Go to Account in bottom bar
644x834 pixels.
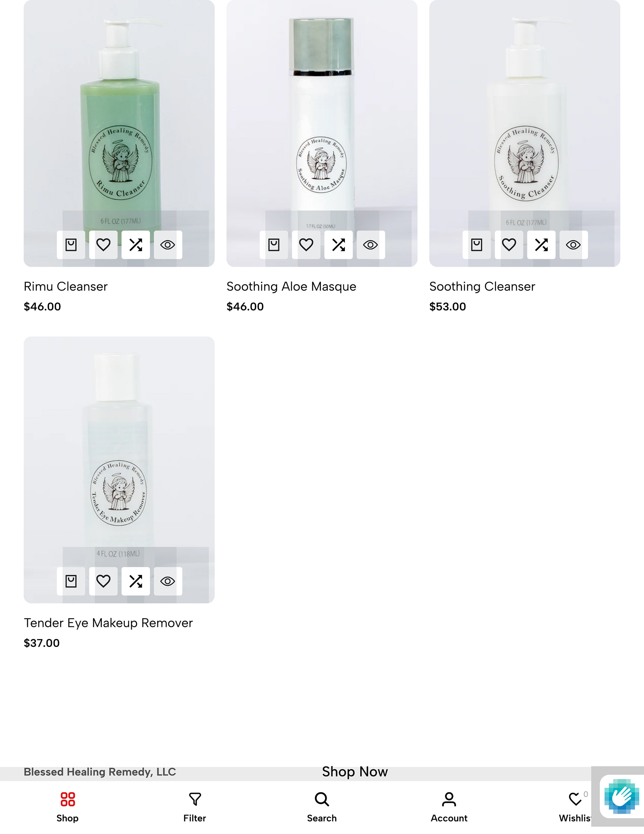click(x=449, y=807)
